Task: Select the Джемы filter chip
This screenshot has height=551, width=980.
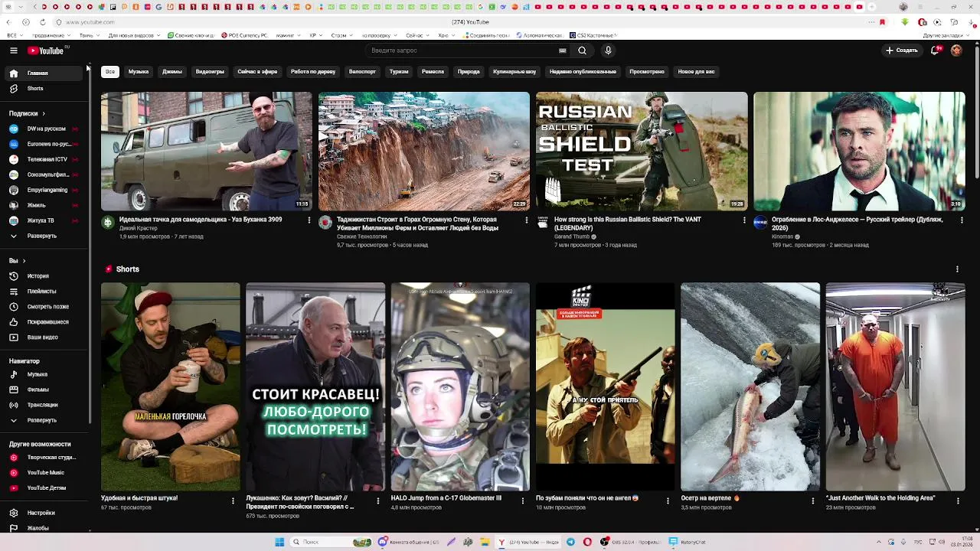Action: (x=172, y=72)
